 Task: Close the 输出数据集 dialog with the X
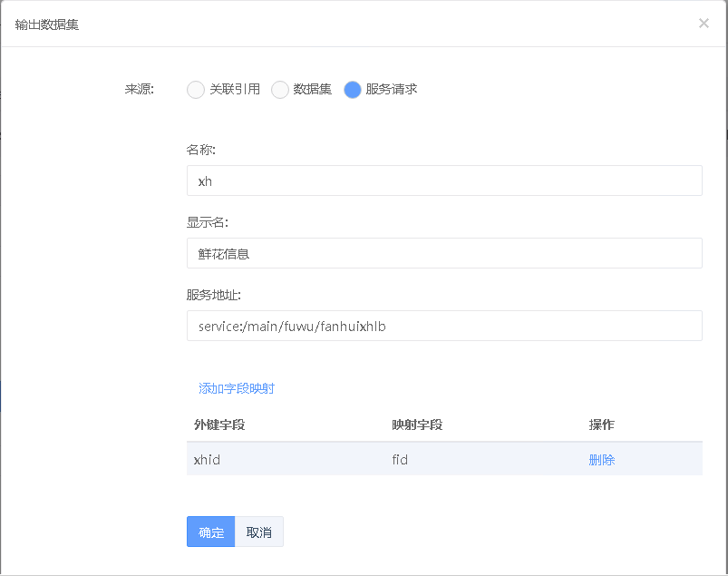pos(704,24)
